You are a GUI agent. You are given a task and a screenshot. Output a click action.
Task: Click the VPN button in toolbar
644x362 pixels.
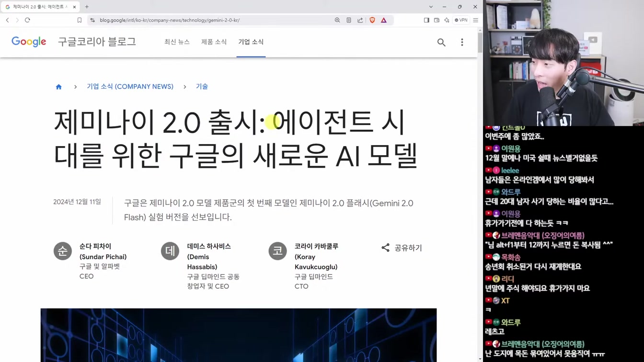pyautogui.click(x=461, y=20)
